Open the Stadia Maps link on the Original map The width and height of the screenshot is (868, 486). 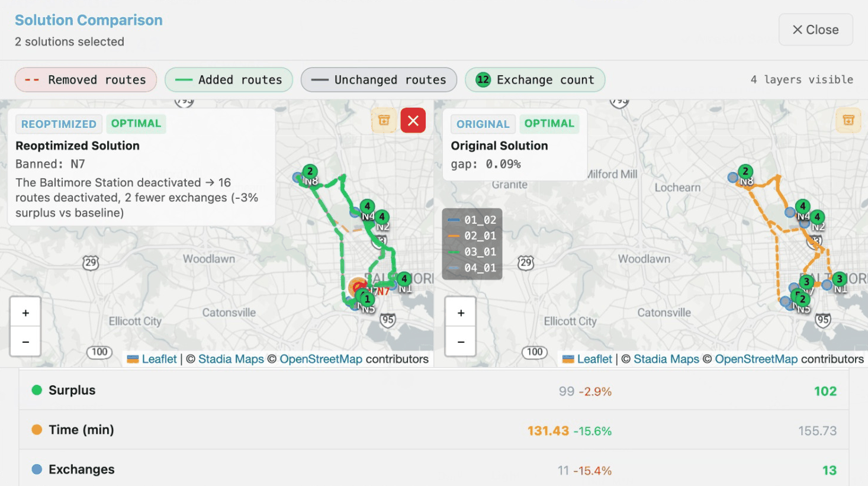666,359
